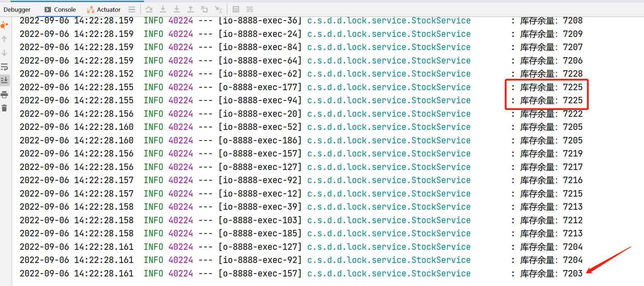This screenshot has height=286, width=644.
Task: Click thread name [io-8888-exec-20]
Action: coord(260,114)
